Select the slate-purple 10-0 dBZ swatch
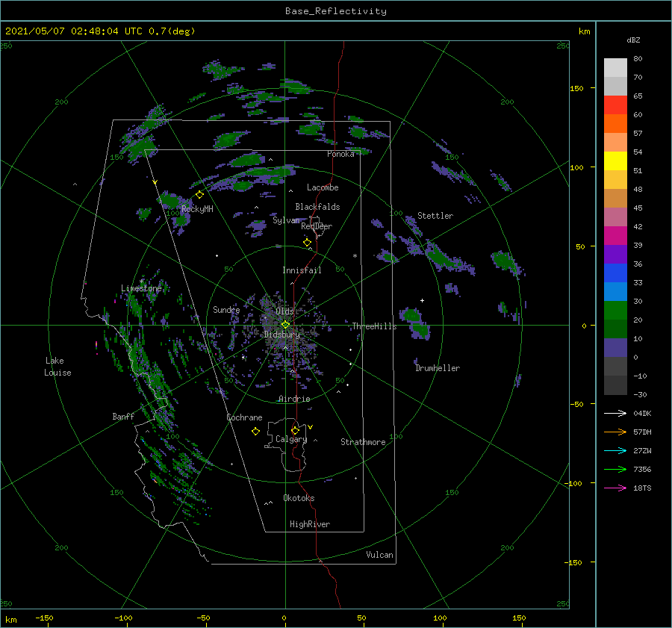672x628 pixels. click(x=615, y=347)
